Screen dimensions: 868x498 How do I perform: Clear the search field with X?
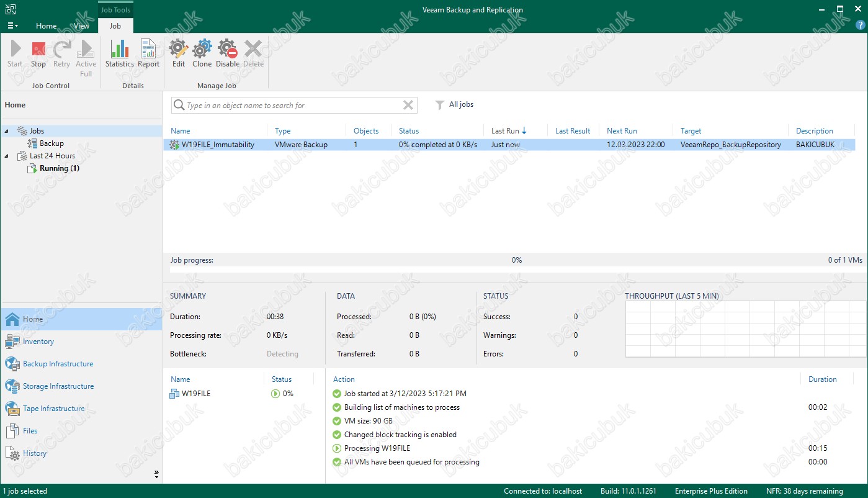408,106
